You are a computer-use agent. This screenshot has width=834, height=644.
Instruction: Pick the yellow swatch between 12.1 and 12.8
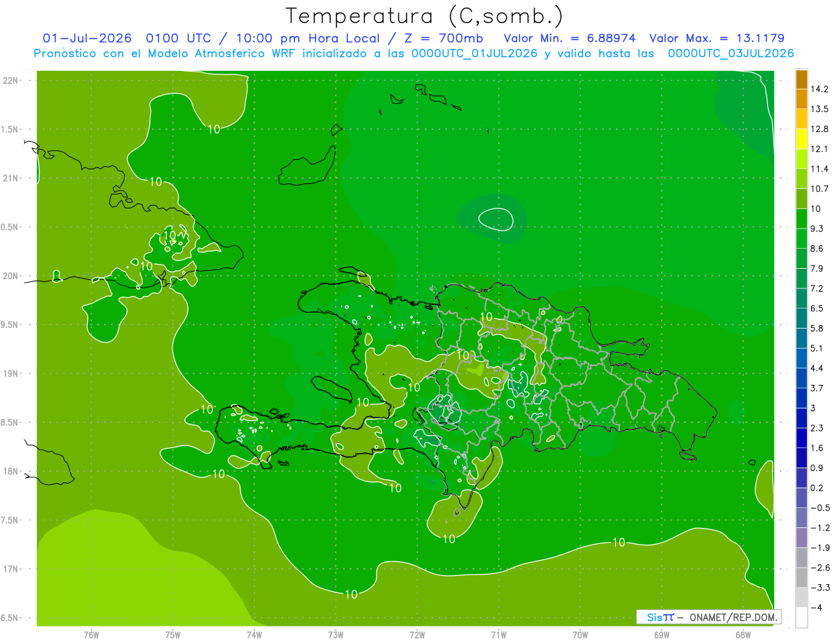801,139
